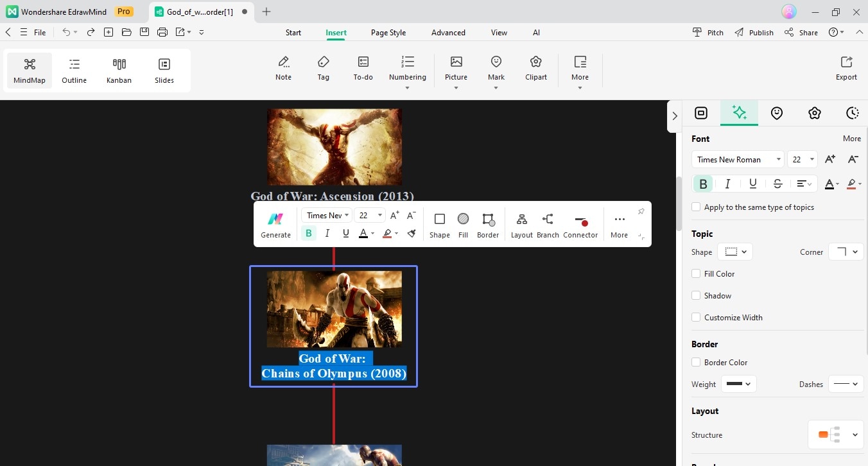Open the topic Shape dropdown
868x466 pixels.
[x=735, y=252]
